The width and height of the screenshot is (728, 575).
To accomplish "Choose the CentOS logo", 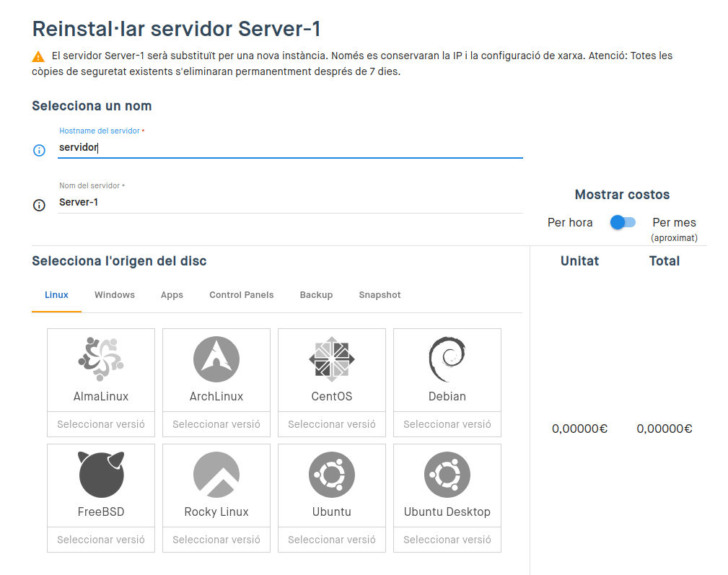I will (x=332, y=359).
